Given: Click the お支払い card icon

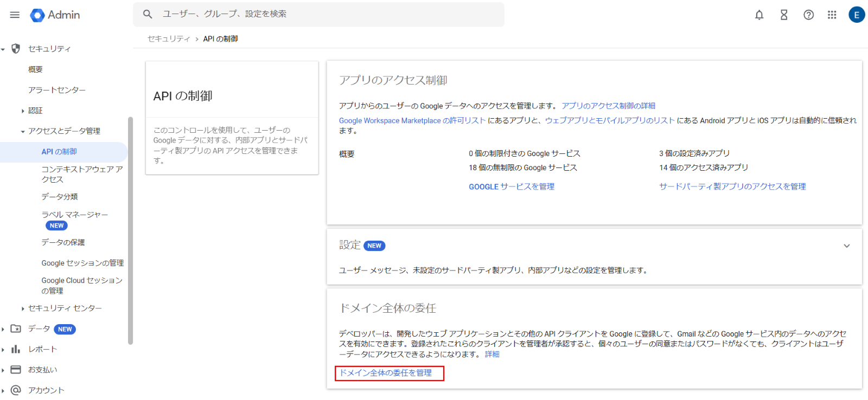Looking at the screenshot, I should 16,370.
